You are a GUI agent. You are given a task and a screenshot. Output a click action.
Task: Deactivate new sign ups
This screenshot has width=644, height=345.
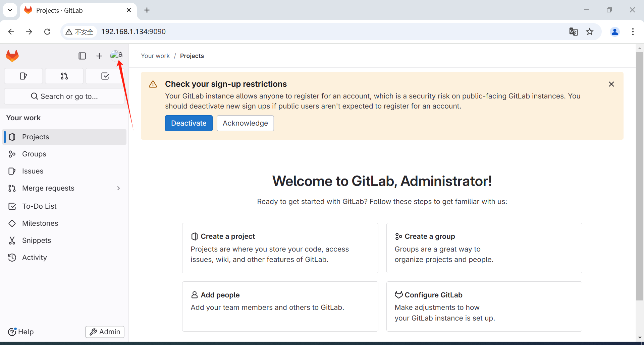(x=189, y=123)
